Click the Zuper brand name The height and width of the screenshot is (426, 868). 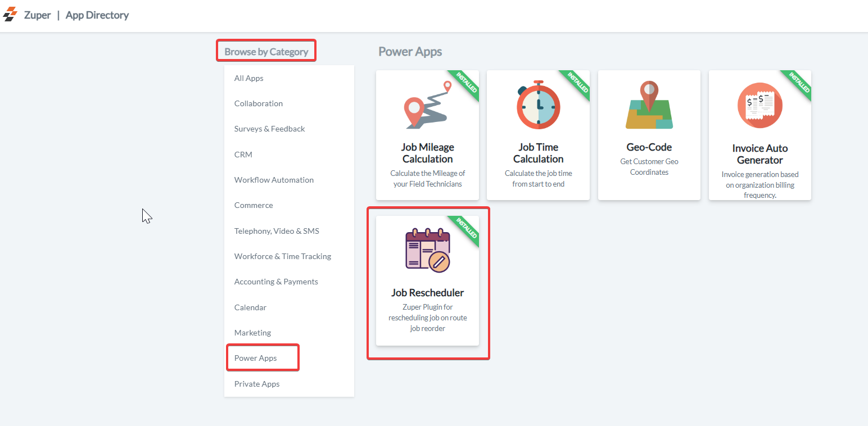[x=37, y=15]
